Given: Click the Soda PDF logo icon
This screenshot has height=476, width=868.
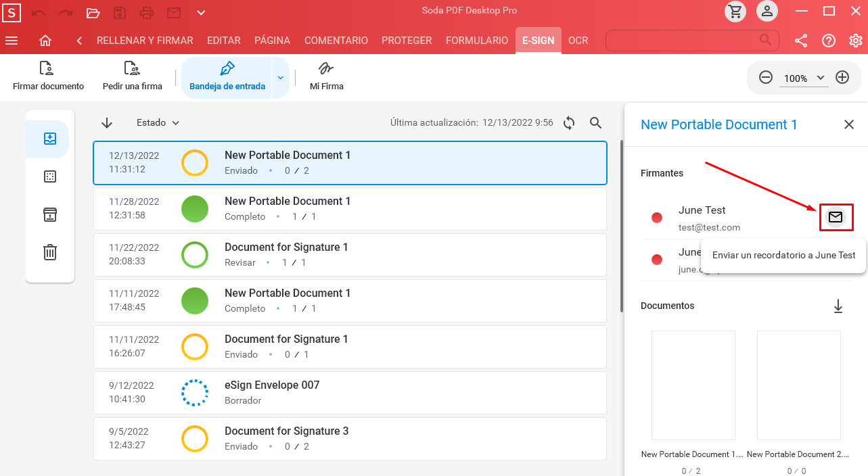Looking at the screenshot, I should click(12, 12).
